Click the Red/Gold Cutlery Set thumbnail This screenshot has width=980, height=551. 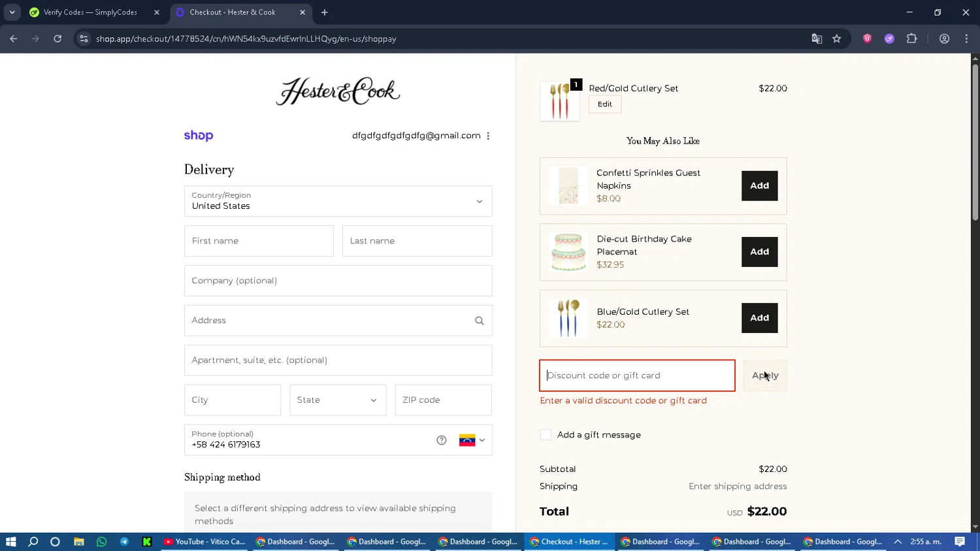pyautogui.click(x=560, y=101)
